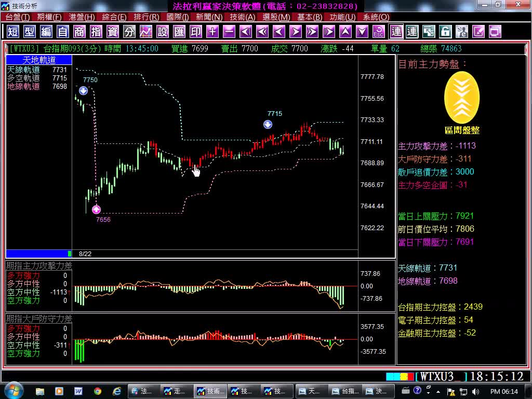Click the 分 minute chart icon

coord(129,32)
